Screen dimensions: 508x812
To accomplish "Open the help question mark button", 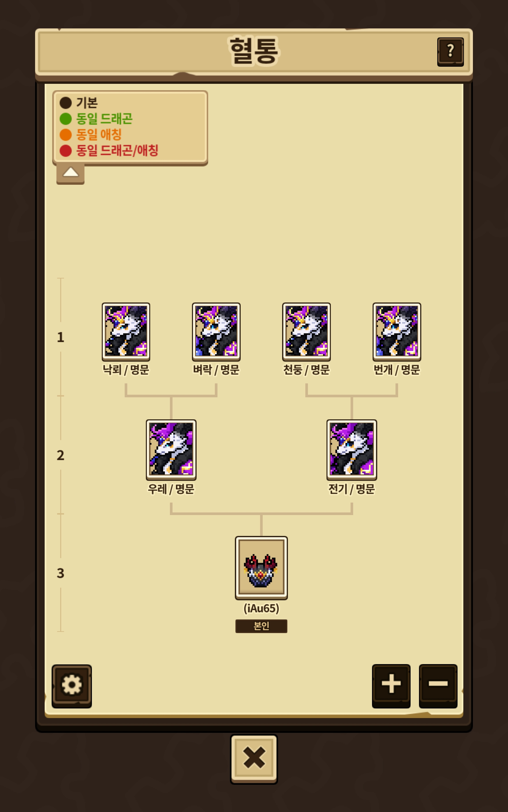I will pos(450,51).
